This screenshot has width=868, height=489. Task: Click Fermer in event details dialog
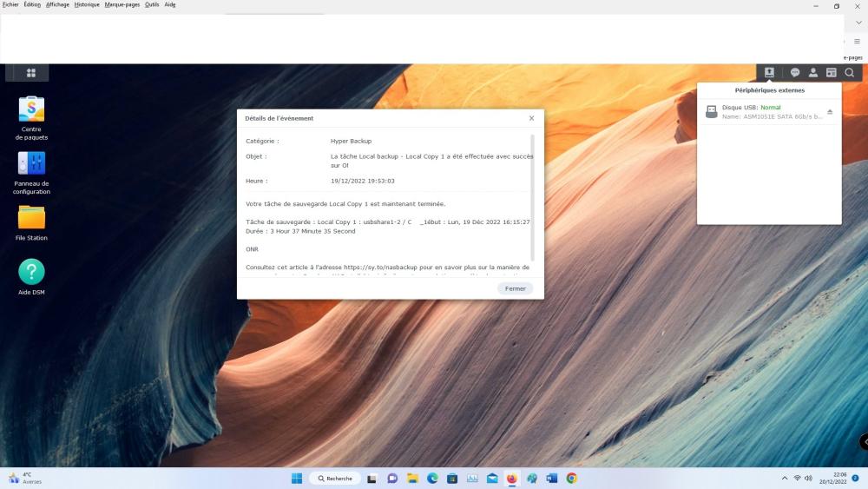(x=516, y=288)
